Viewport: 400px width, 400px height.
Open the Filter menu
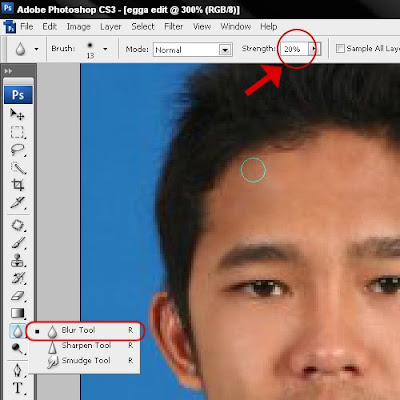pos(174,27)
